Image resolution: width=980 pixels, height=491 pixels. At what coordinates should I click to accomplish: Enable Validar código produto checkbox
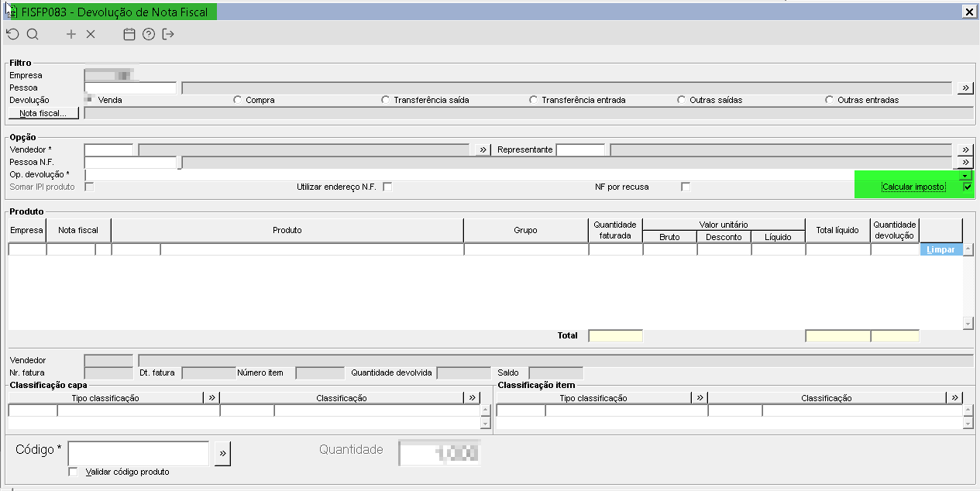[74, 472]
